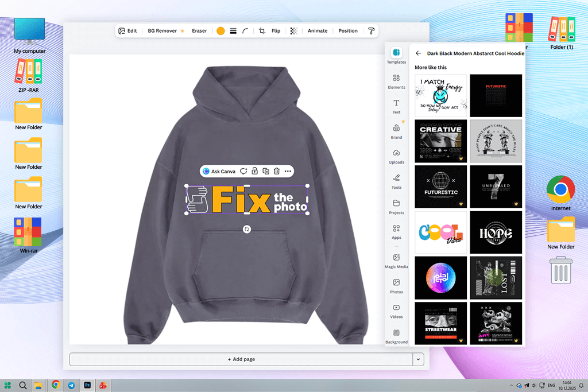Open Telegram from the taskbar
Screen dimensions: 588x392
coord(71,385)
